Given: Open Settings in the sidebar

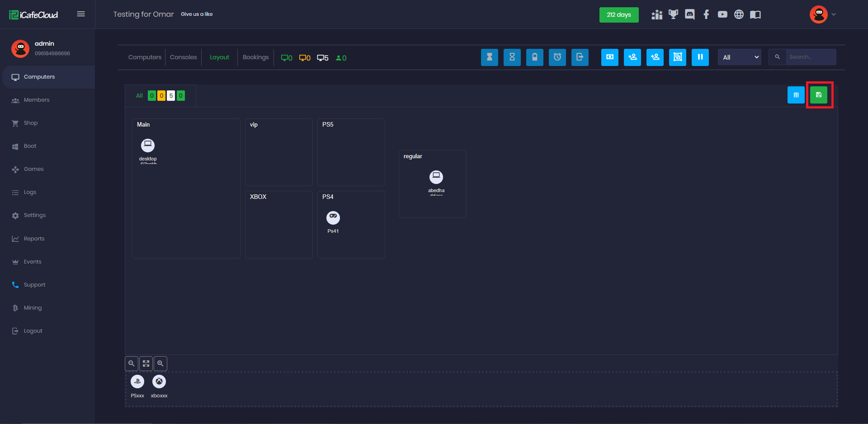Looking at the screenshot, I should [35, 215].
